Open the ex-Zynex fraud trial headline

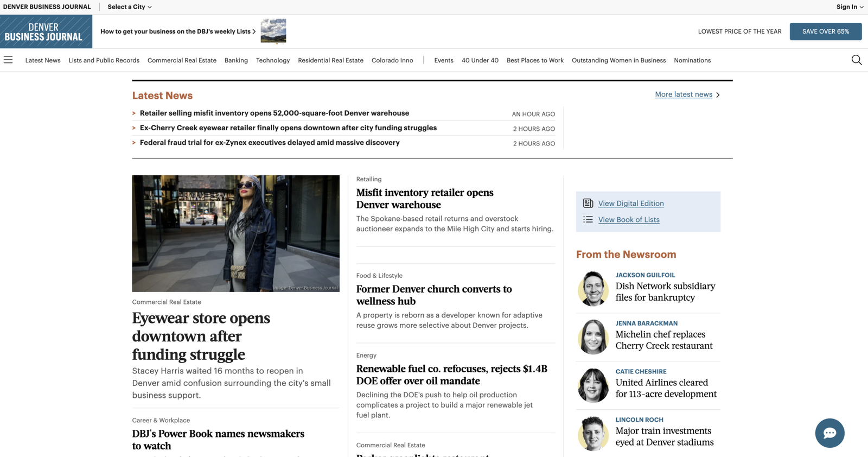pyautogui.click(x=270, y=143)
